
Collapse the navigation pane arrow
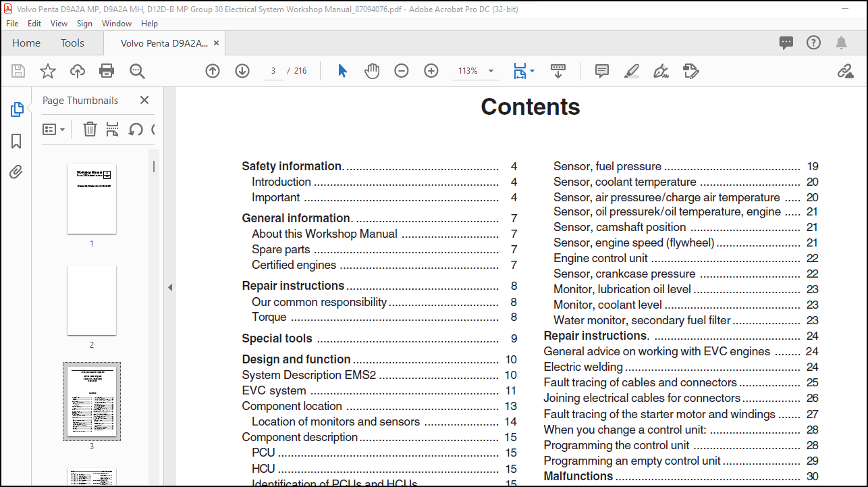170,288
